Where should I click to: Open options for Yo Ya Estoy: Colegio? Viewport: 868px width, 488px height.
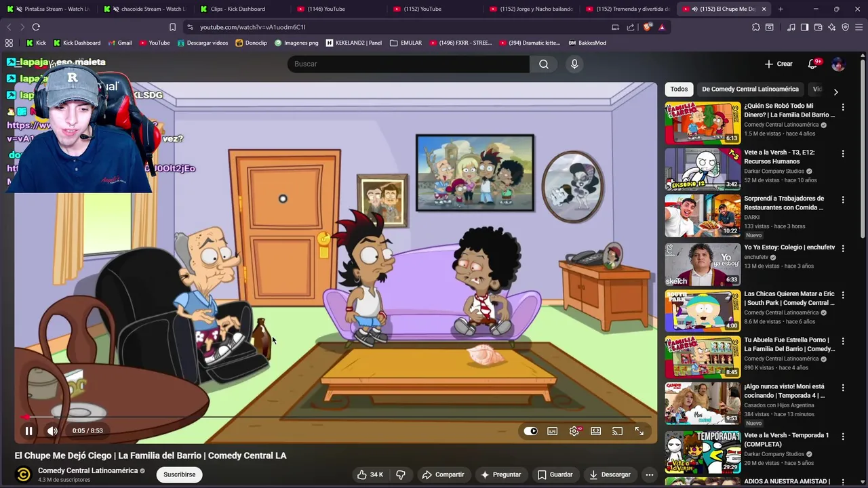tap(843, 249)
